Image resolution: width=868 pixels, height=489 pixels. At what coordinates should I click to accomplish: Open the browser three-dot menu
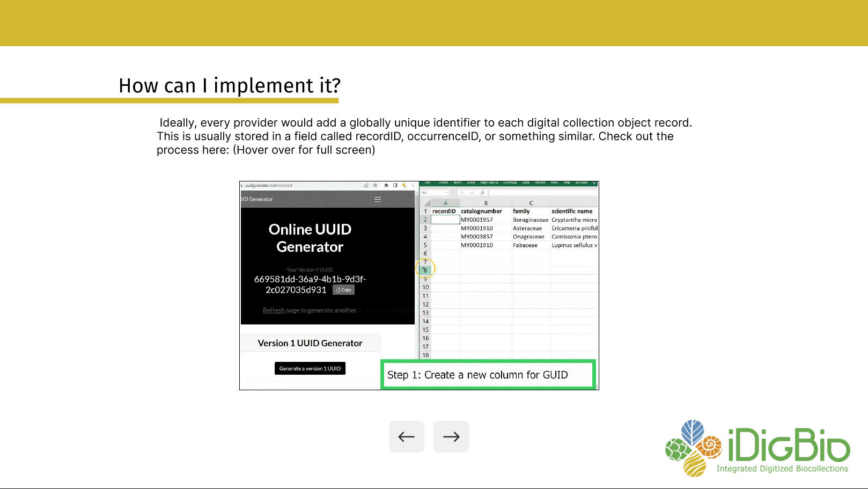[413, 186]
